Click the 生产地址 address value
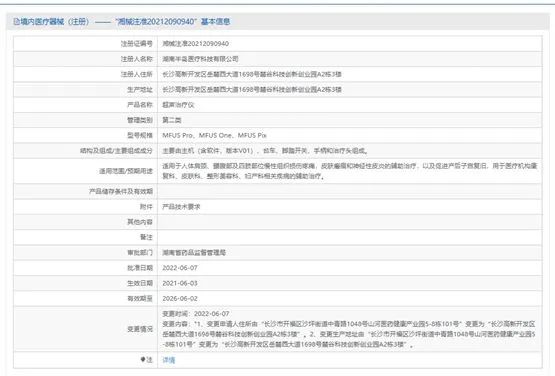This screenshot has height=376, width=555. point(252,90)
